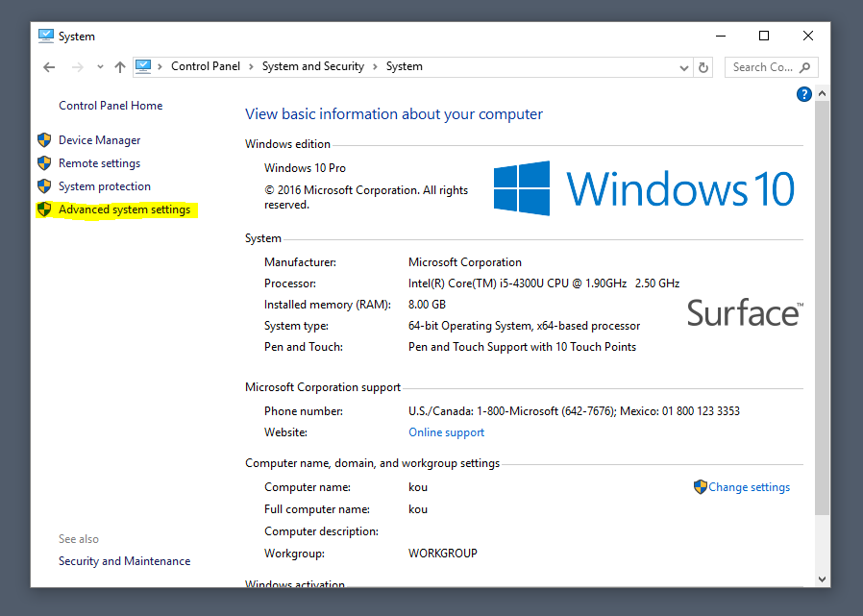Screen dimensions: 863x616
Task: Click the Windows 10 Pro edition text
Action: pyautogui.click(x=305, y=168)
